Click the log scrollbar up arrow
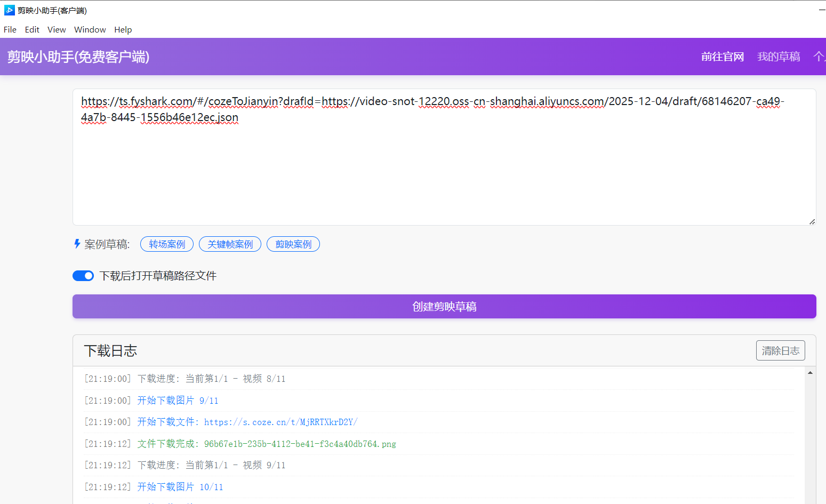 [810, 373]
